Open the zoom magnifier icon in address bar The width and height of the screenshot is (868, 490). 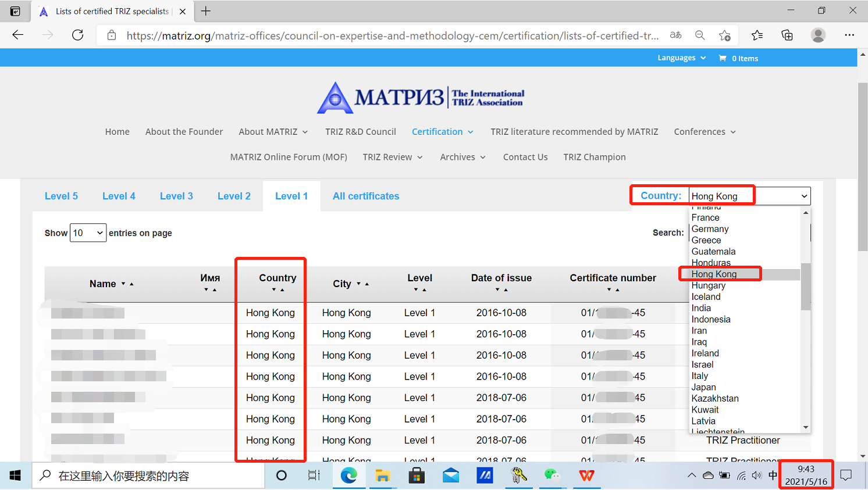pos(700,35)
